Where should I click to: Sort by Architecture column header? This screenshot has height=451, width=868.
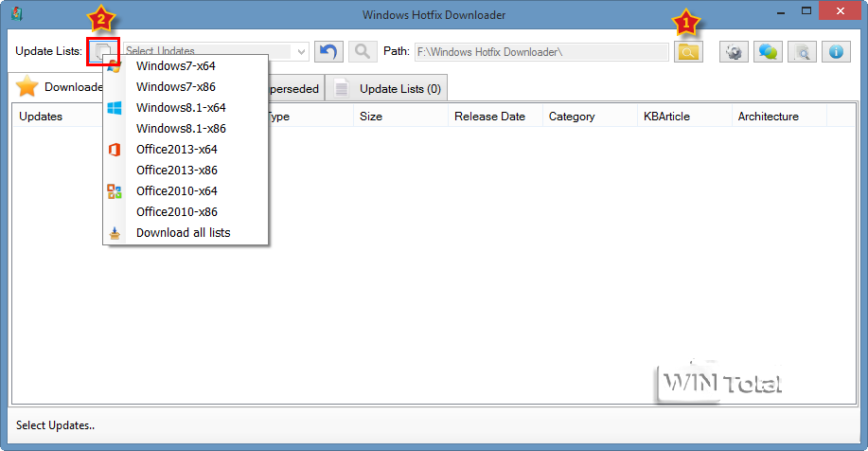[779, 117]
